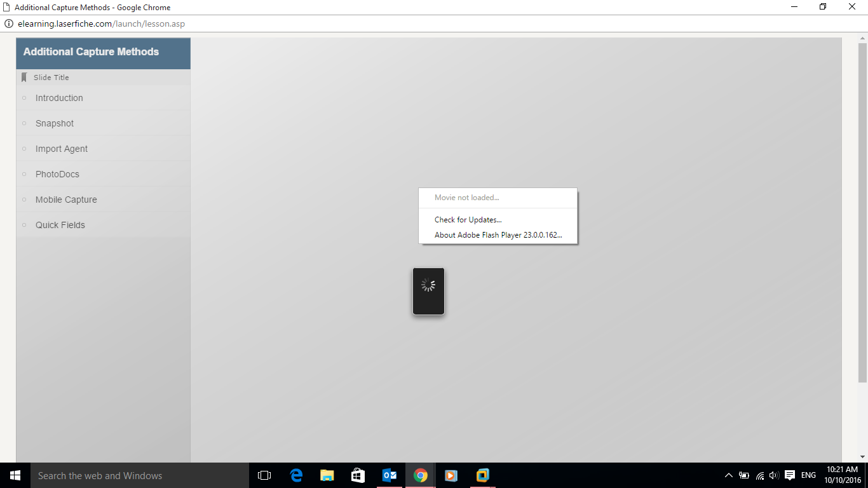The image size is (868, 488).
Task: Switch to Outlook in the taskbar
Action: tap(390, 475)
